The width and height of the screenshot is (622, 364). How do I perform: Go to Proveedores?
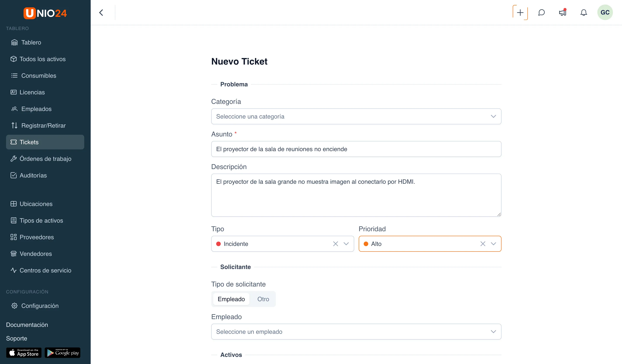click(45, 237)
